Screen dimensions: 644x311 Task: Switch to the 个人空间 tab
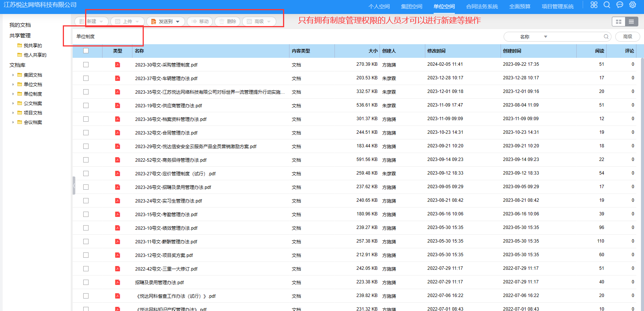[x=379, y=6]
